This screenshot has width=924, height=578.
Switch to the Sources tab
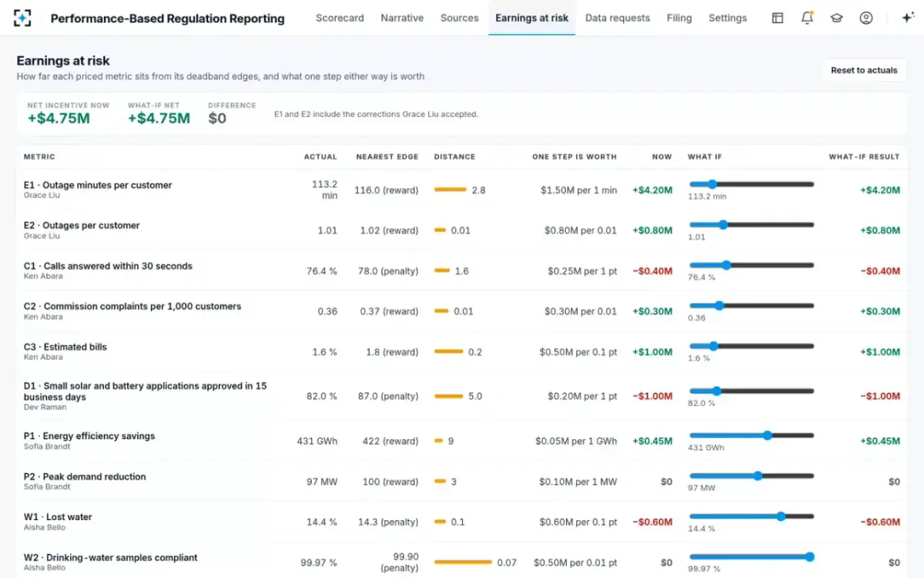click(460, 18)
